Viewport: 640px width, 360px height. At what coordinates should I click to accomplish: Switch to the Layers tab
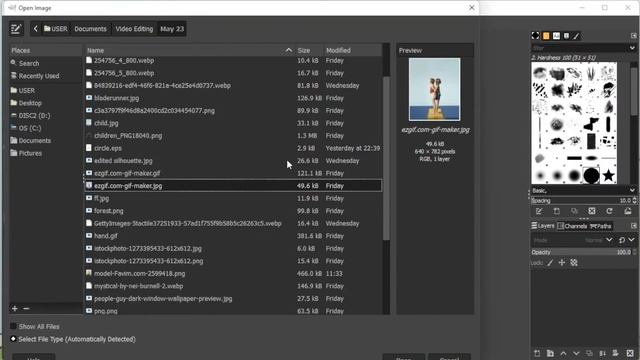(543, 226)
